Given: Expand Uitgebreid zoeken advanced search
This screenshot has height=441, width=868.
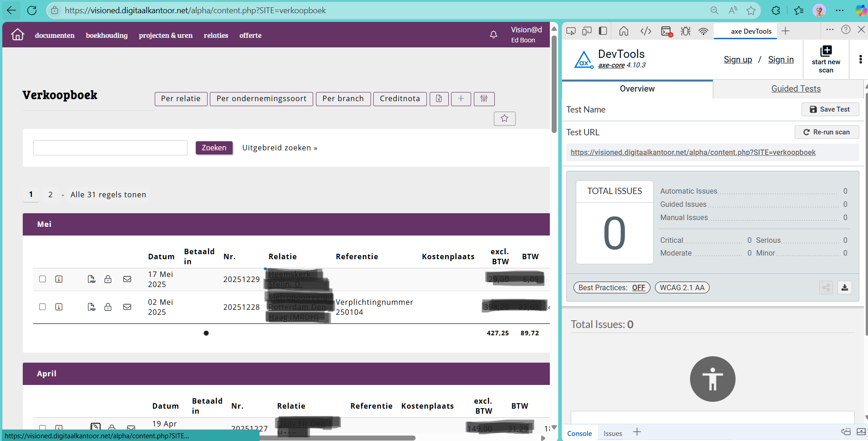Looking at the screenshot, I should point(279,148).
